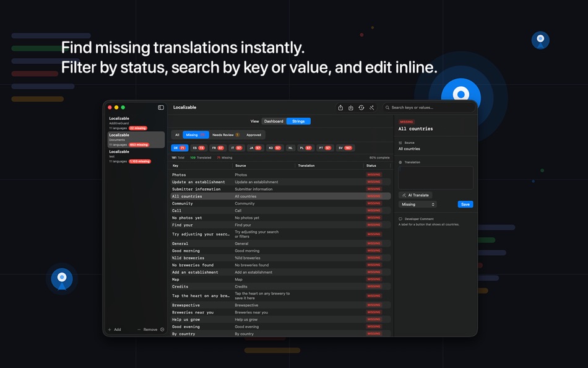Select the Good morning key row

click(280, 250)
